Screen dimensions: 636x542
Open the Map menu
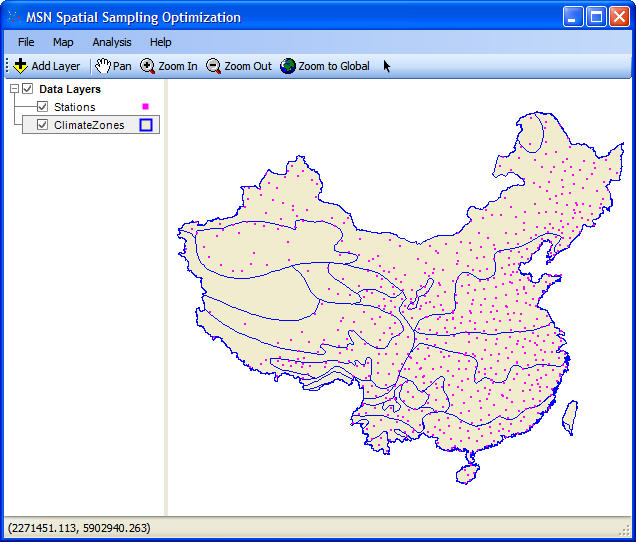[63, 42]
